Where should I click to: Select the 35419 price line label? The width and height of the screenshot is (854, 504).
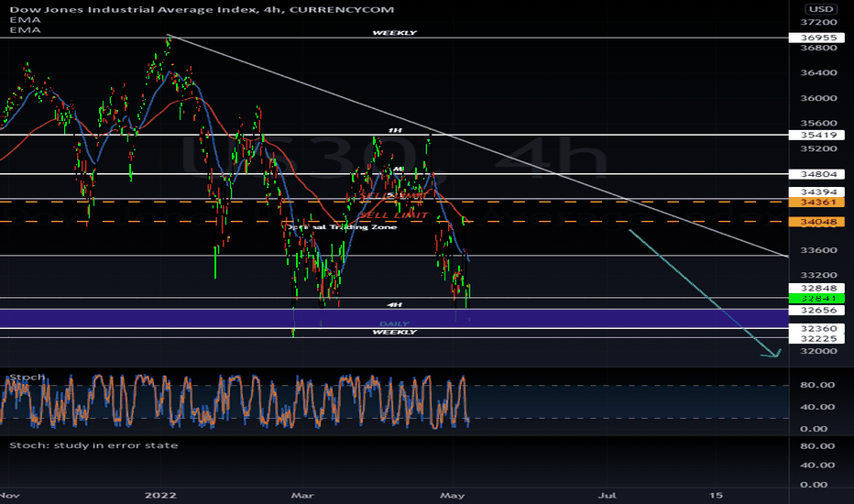(x=817, y=135)
